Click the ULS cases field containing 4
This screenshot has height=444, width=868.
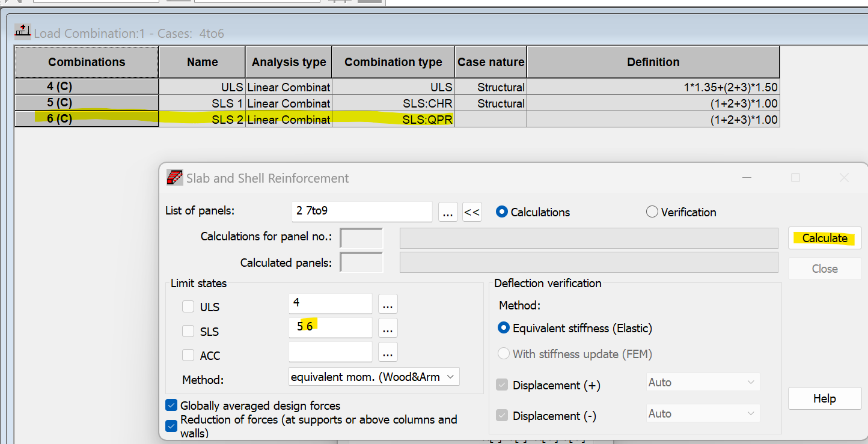(330, 303)
